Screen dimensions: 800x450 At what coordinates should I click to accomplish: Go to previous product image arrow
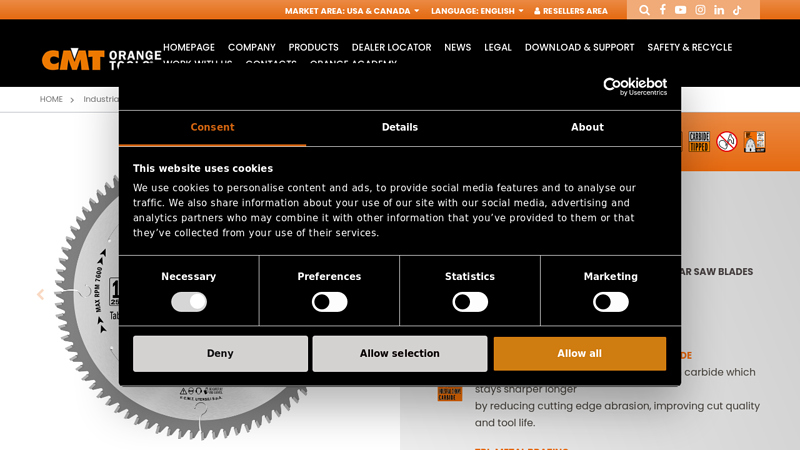(41, 295)
